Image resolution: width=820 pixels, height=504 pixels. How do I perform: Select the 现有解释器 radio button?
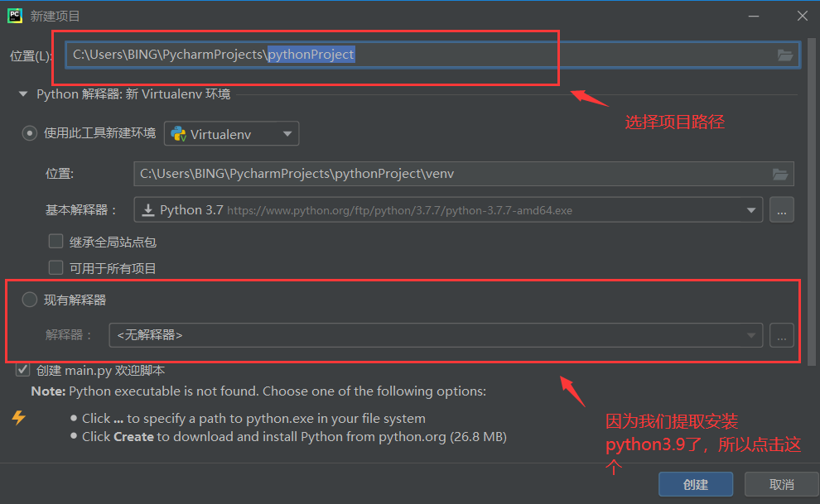point(29,300)
